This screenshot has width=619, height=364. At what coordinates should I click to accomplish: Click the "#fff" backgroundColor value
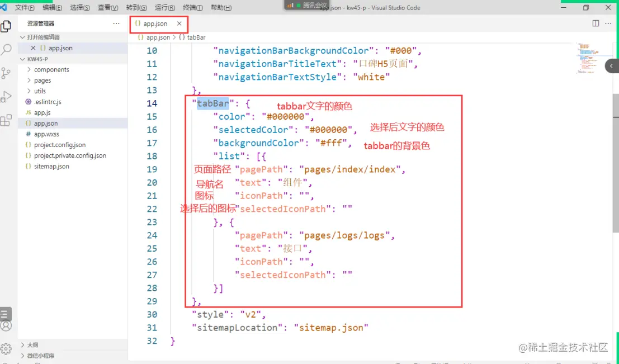coord(331,143)
